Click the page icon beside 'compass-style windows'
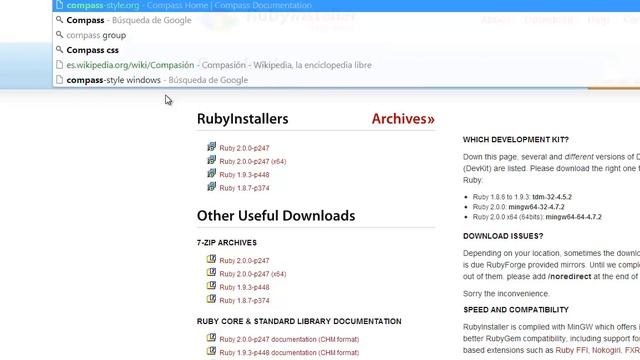 click(x=60, y=80)
